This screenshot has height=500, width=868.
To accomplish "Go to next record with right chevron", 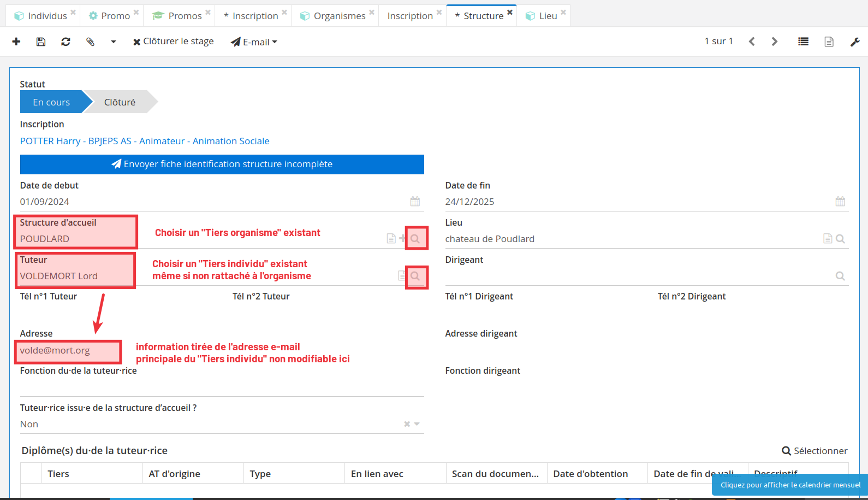I will click(x=775, y=42).
